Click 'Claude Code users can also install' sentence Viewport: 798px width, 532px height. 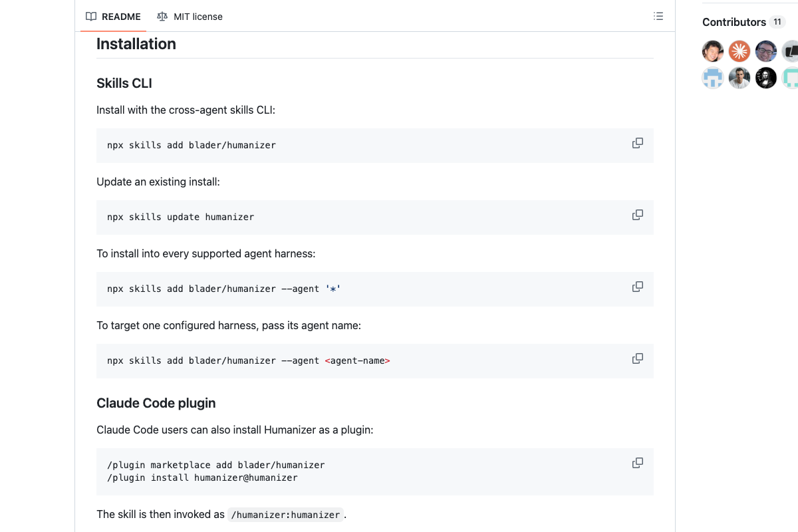point(235,430)
